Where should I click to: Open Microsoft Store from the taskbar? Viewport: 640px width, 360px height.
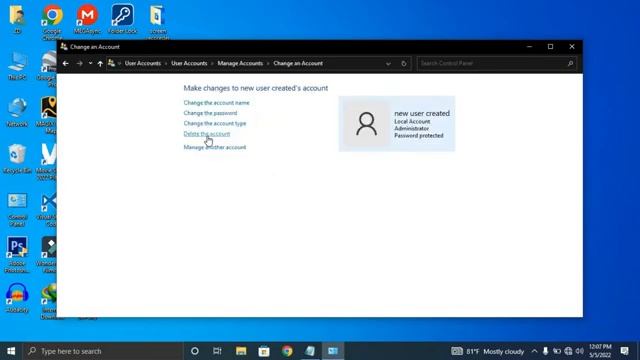[264, 351]
